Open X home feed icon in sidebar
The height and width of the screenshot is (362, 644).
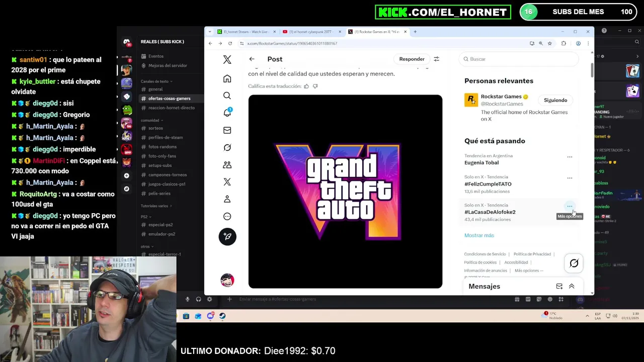227,78
